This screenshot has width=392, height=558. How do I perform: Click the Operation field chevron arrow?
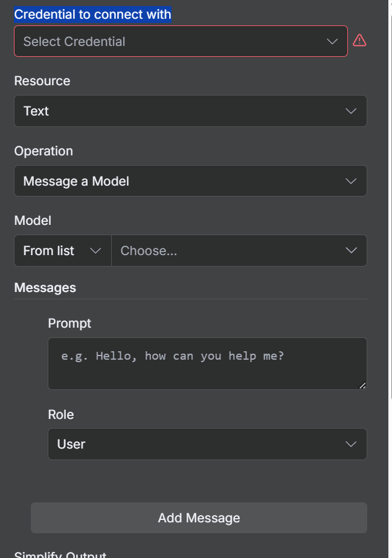coord(351,181)
